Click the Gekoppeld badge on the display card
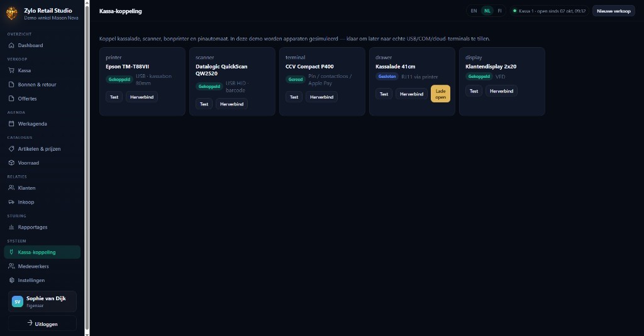 (479, 77)
